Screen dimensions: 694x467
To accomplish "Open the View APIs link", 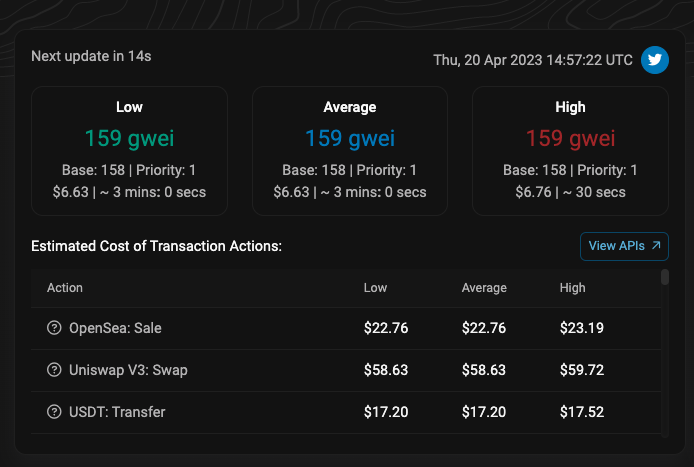I will pyautogui.click(x=624, y=246).
